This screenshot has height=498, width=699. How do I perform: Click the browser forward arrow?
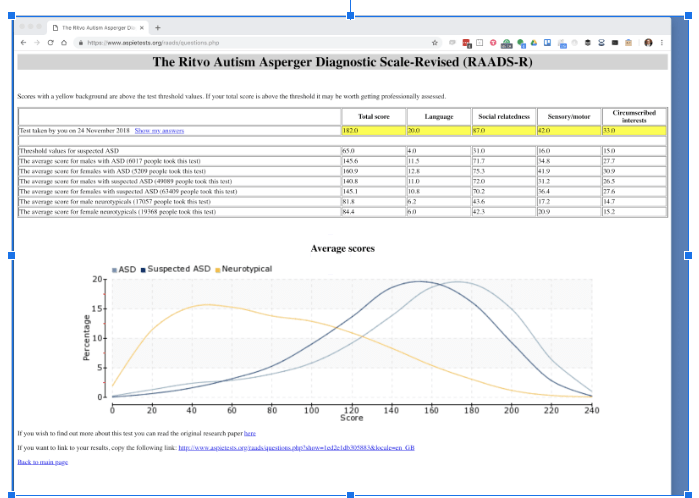click(37, 43)
